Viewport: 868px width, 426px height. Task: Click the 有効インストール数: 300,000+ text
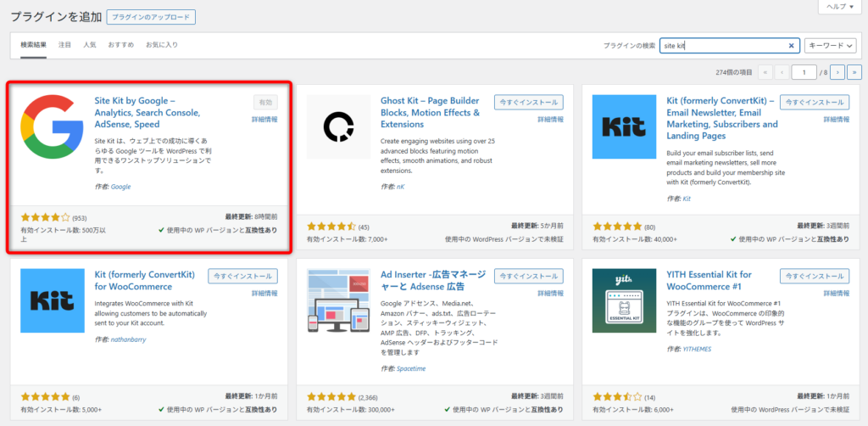[x=351, y=410]
